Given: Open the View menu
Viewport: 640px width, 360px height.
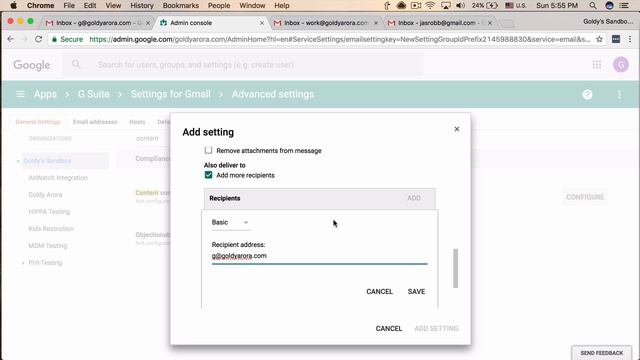Looking at the screenshot, I should tap(113, 5).
